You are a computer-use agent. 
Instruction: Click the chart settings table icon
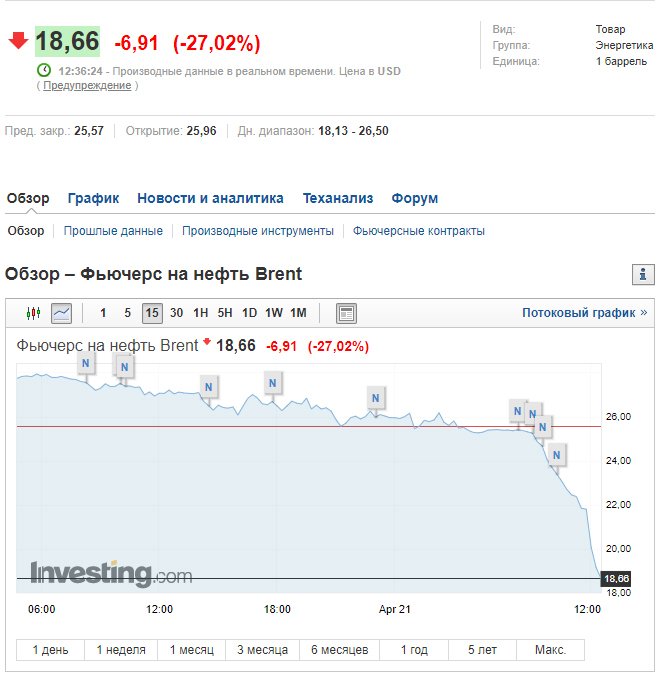pos(346,313)
